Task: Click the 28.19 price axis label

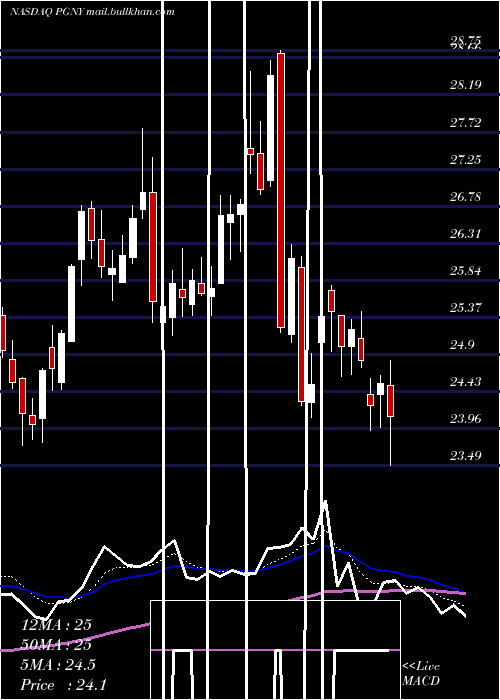Action: point(466,84)
